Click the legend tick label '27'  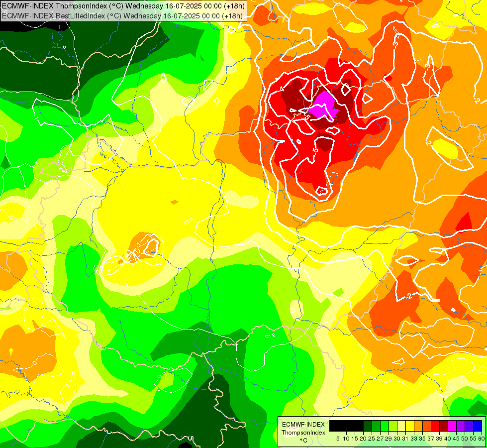pos(380,439)
